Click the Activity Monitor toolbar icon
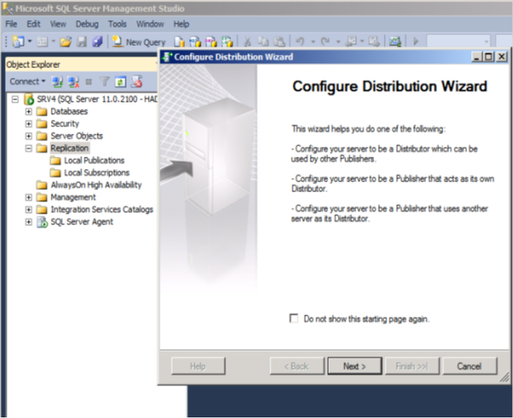 click(395, 42)
